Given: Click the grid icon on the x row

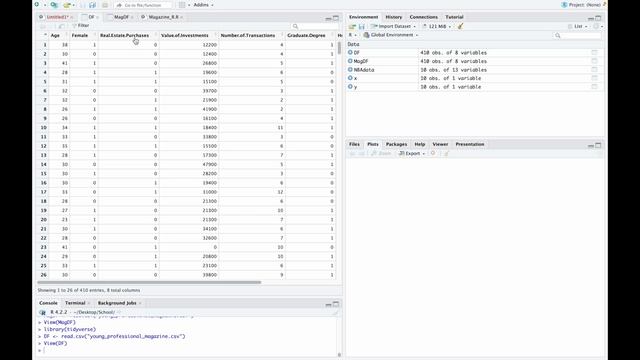Looking at the screenshot, I should [594, 78].
